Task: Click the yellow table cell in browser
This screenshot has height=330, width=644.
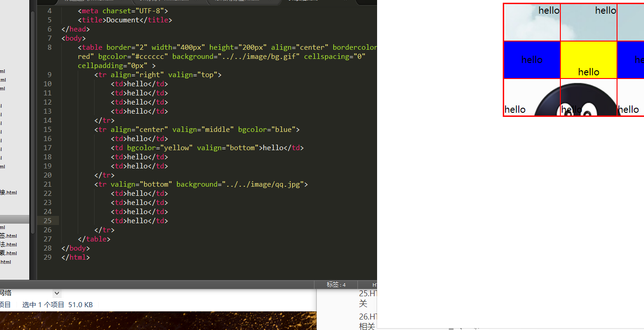Action: pos(588,60)
